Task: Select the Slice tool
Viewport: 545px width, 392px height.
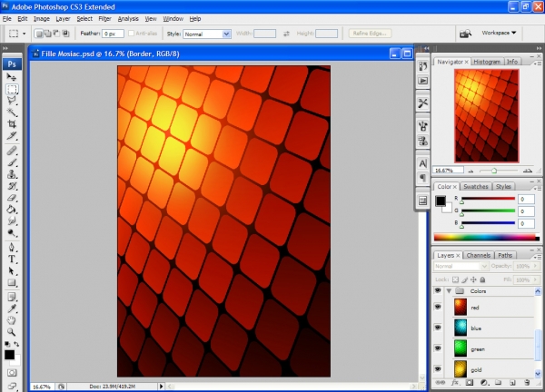Action: [x=12, y=136]
